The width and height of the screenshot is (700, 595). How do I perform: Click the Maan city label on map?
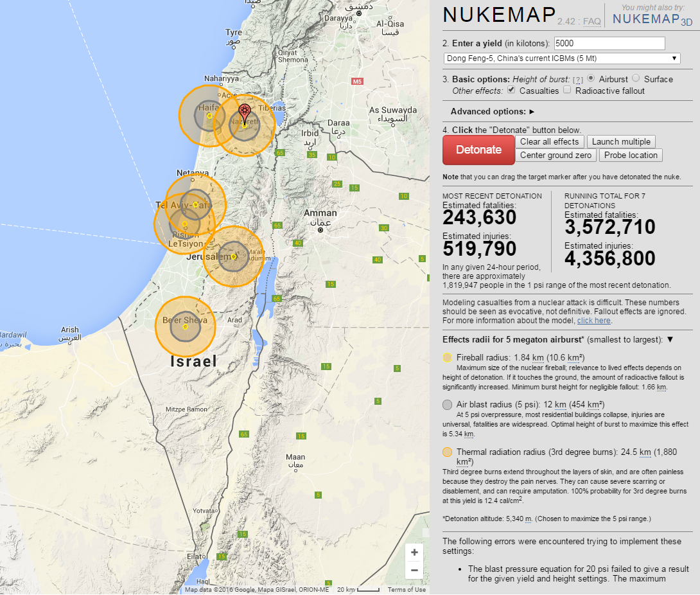coord(295,457)
